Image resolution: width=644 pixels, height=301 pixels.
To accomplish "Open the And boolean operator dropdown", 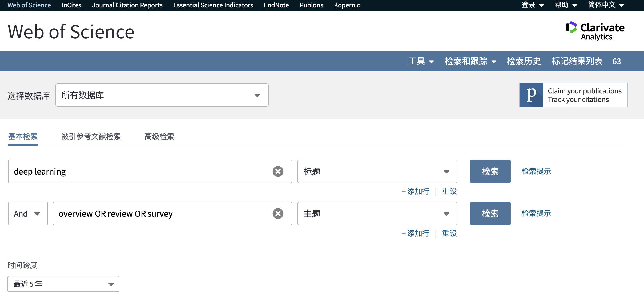I will point(28,213).
